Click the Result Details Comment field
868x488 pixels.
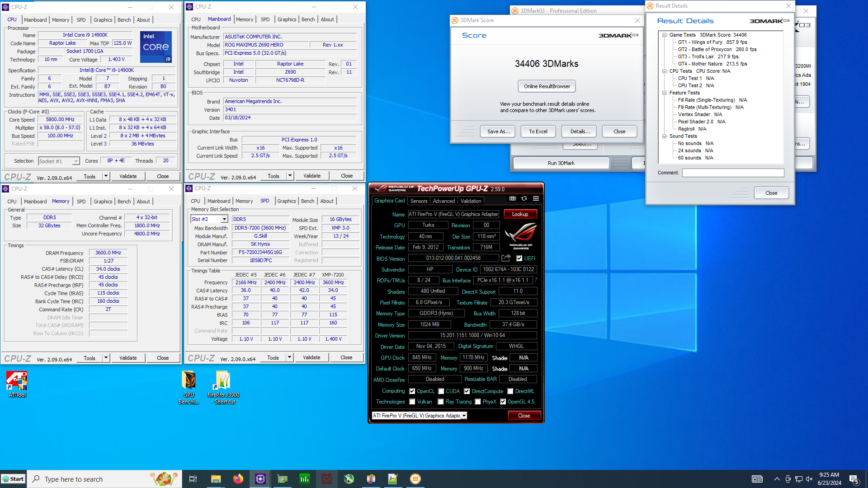click(733, 173)
